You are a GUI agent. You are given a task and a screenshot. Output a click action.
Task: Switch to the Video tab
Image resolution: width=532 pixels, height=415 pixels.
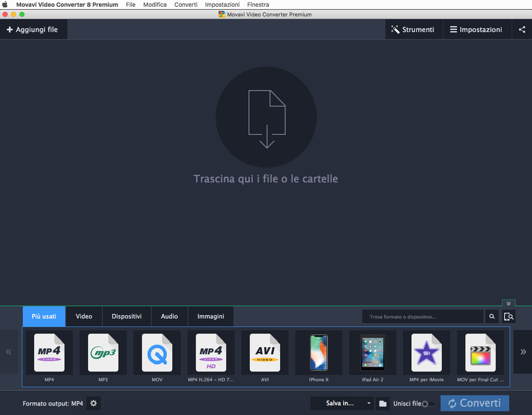click(x=84, y=316)
